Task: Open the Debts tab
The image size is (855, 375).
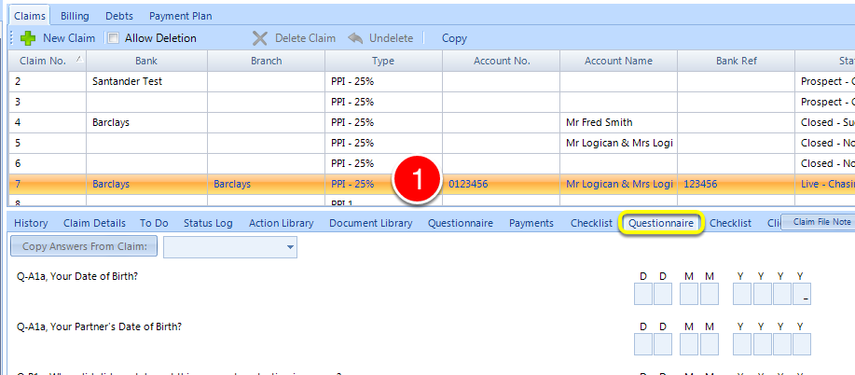Action: point(119,16)
